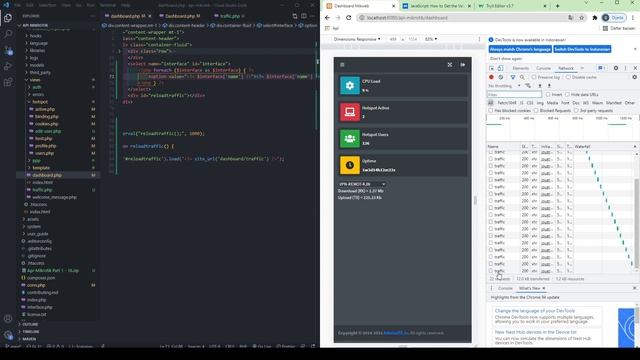
Task: Check the last traffic request row checkbox
Action: point(491,271)
